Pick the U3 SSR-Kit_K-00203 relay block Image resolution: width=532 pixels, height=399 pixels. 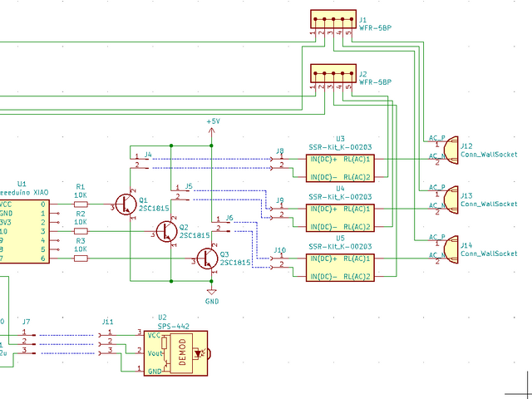(x=340, y=168)
